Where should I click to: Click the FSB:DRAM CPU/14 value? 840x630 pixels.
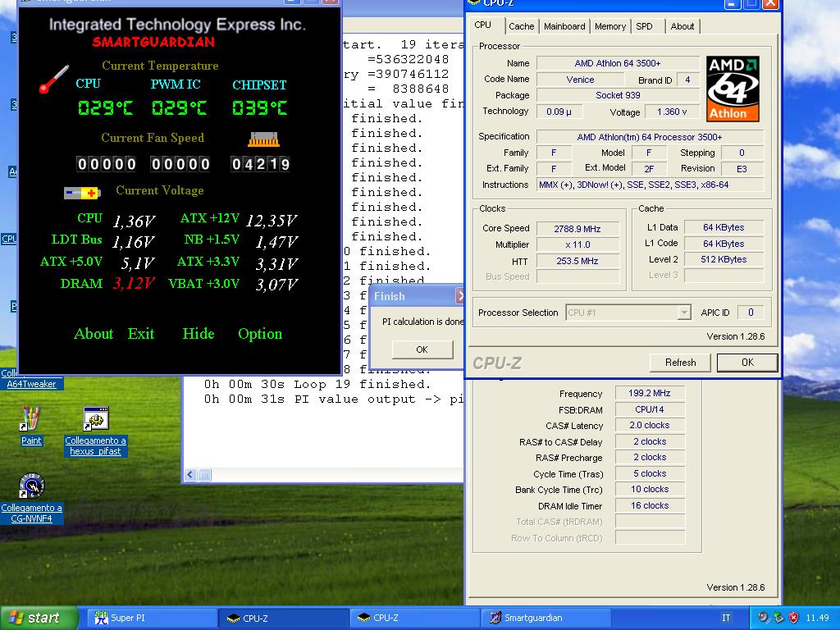[x=650, y=409]
